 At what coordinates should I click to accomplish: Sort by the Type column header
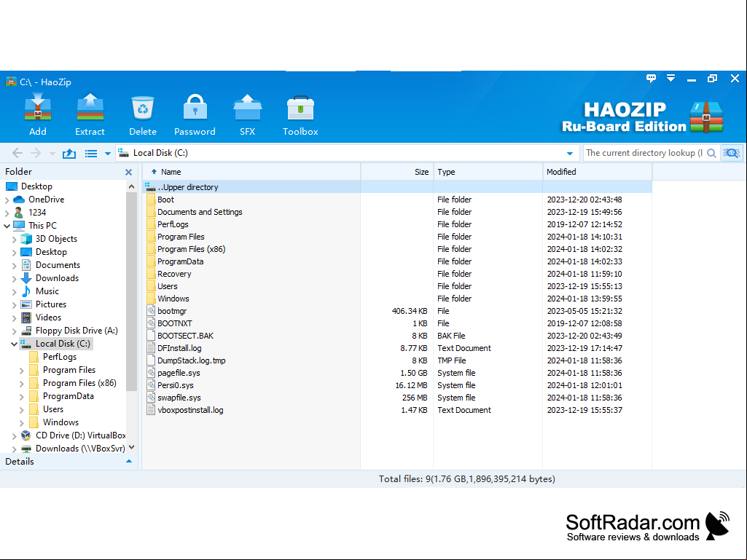[488, 172]
